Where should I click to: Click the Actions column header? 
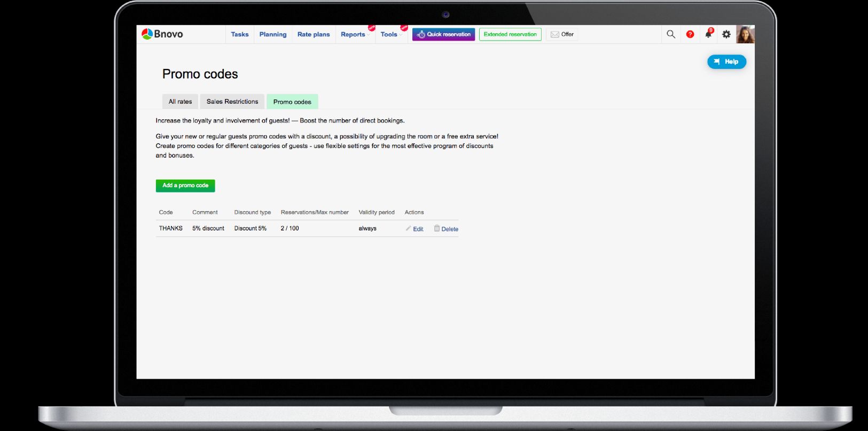pos(414,212)
